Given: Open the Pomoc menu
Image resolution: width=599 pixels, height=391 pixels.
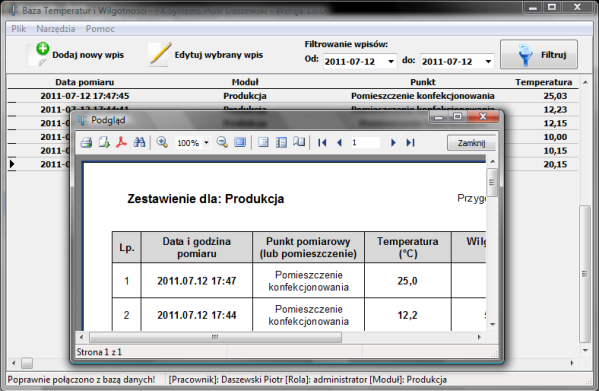Looking at the screenshot, I should [x=100, y=29].
